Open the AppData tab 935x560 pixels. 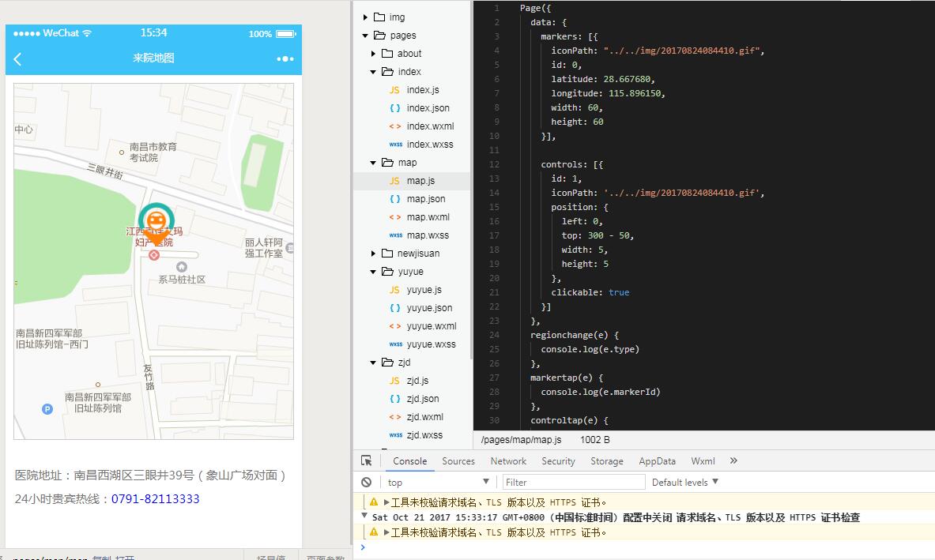(657, 461)
